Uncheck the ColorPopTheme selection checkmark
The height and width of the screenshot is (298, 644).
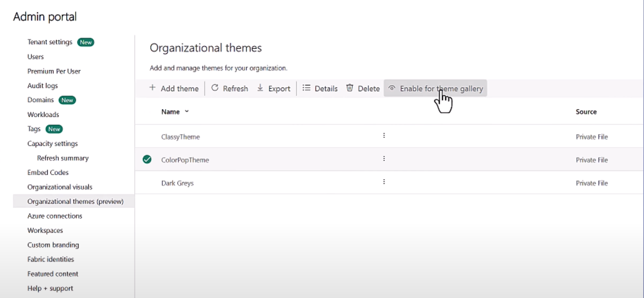[147, 159]
